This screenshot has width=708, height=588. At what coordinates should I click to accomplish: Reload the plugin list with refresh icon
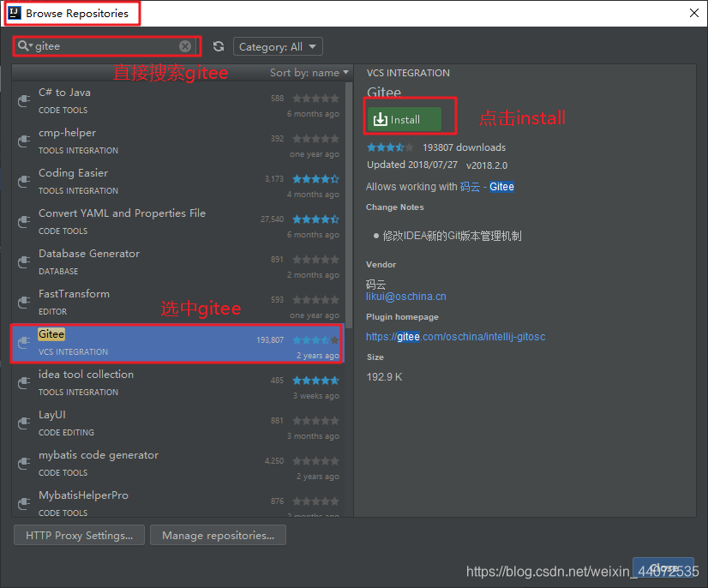[219, 46]
